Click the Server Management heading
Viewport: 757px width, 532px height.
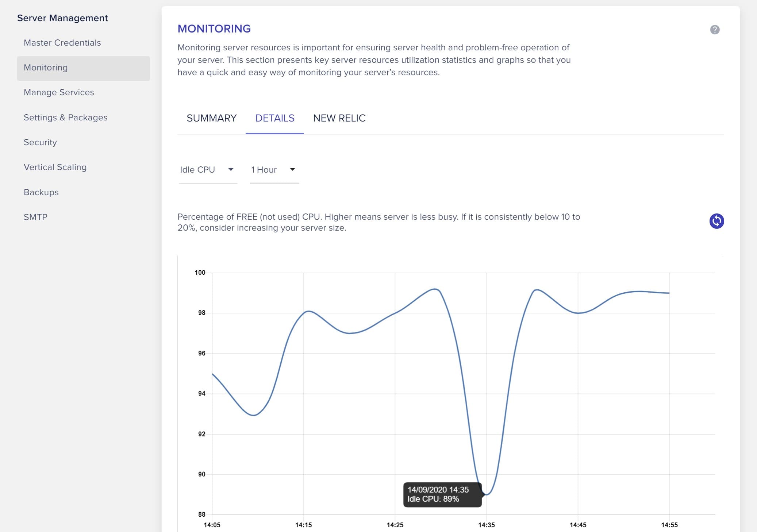[63, 18]
